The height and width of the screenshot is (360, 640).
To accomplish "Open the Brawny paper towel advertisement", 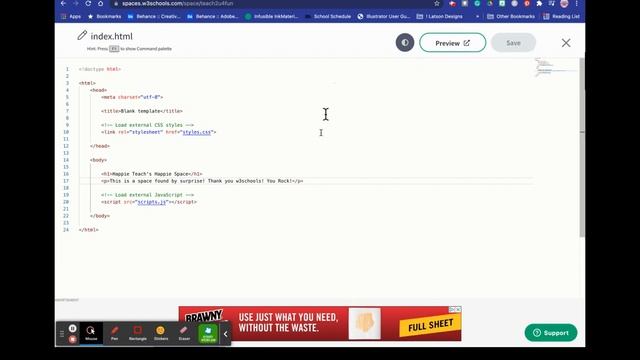I will (x=320, y=323).
